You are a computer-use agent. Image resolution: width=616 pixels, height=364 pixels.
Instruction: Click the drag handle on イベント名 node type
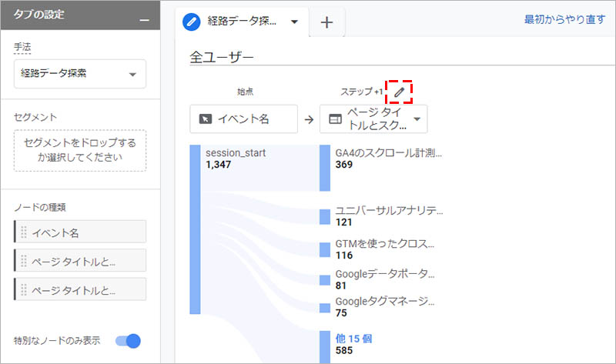coord(24,232)
